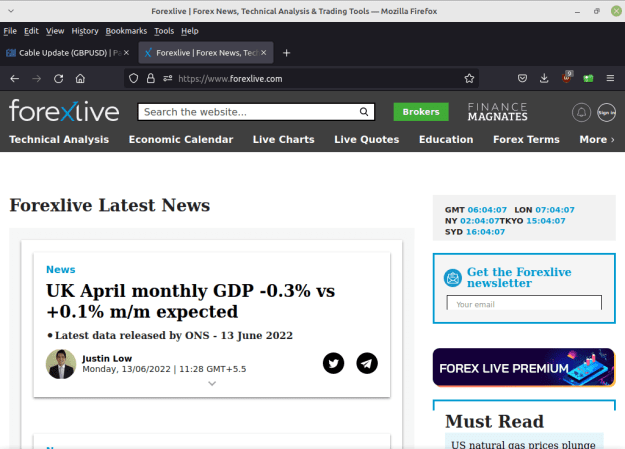This screenshot has height=449, width=625.
Task: Click the News category label above headline
Action: tap(61, 270)
